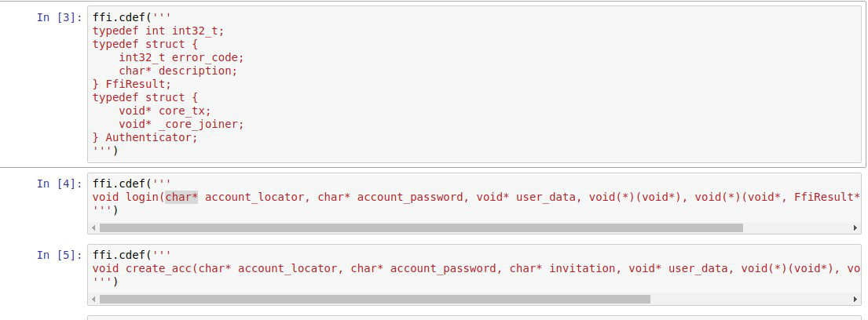
Task: Click the create_acc cell horizontal scrollbar thumb
Action: (x=375, y=299)
